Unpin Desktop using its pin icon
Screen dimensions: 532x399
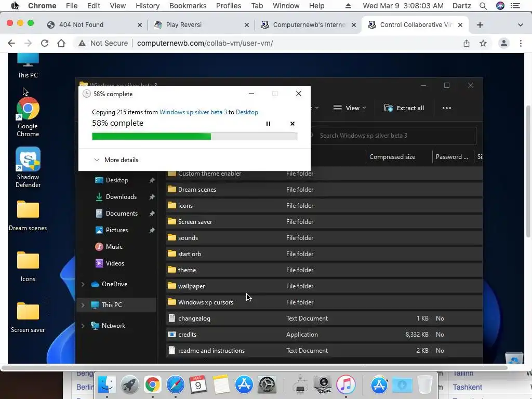(152, 180)
